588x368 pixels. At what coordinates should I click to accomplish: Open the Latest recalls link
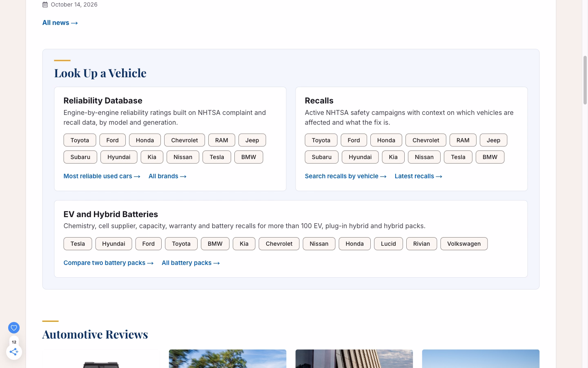(419, 176)
